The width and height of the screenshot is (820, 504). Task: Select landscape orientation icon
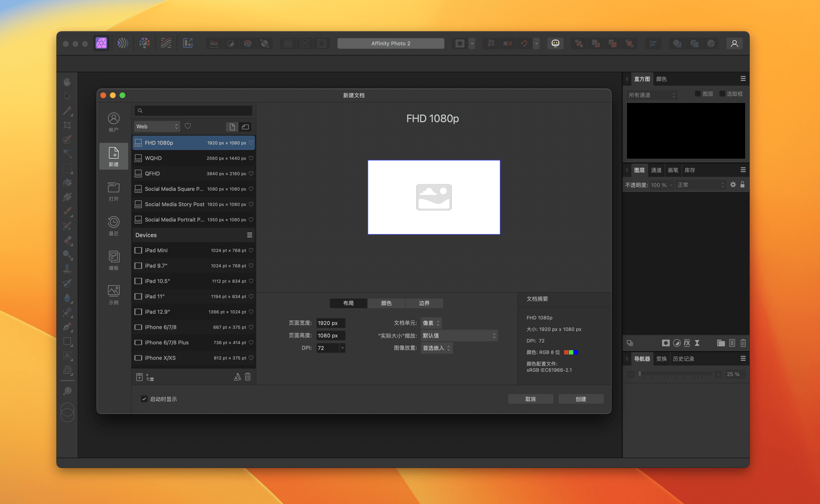[x=245, y=127]
